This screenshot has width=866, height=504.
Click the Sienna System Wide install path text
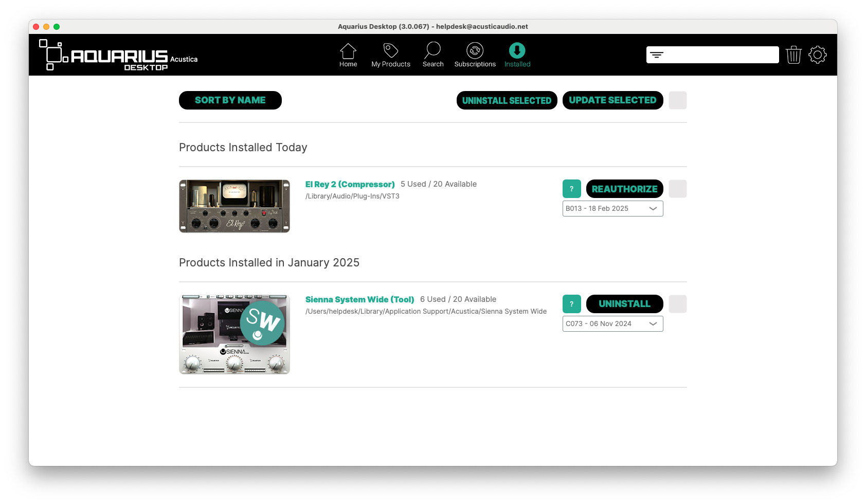[426, 312]
